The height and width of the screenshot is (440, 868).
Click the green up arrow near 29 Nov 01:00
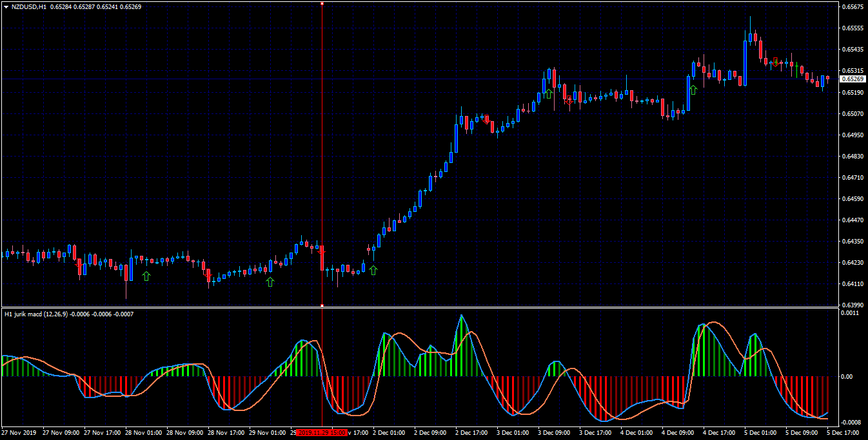coord(270,282)
